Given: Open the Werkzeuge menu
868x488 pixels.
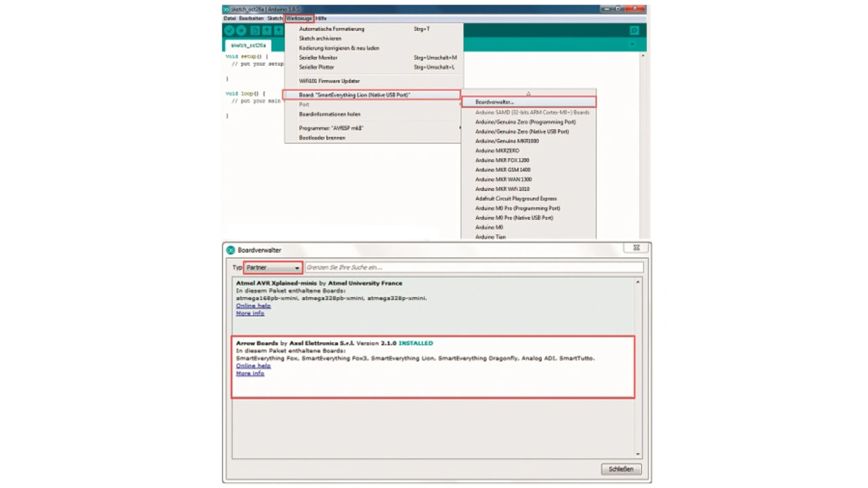Looking at the screenshot, I should coord(298,18).
